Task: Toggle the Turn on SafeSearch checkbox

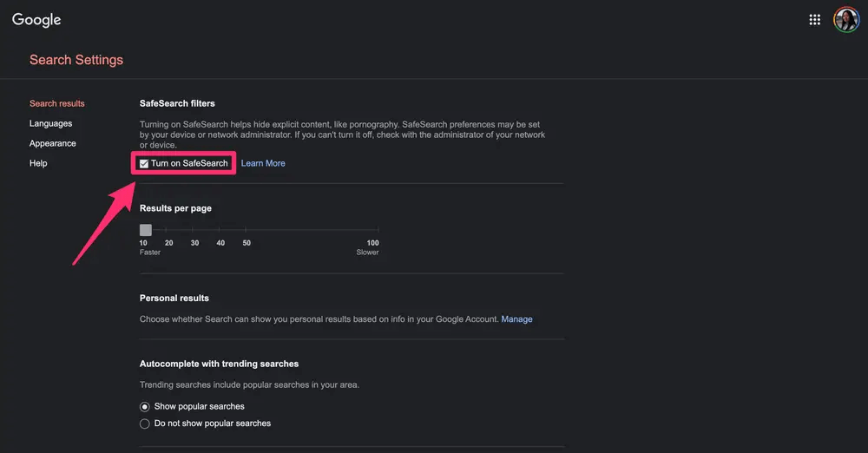Action: click(144, 163)
